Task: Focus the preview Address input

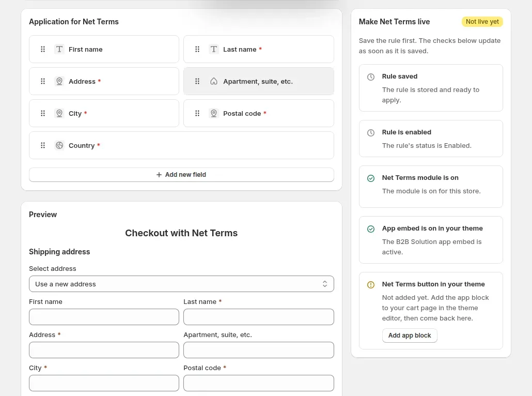Action: tap(104, 350)
